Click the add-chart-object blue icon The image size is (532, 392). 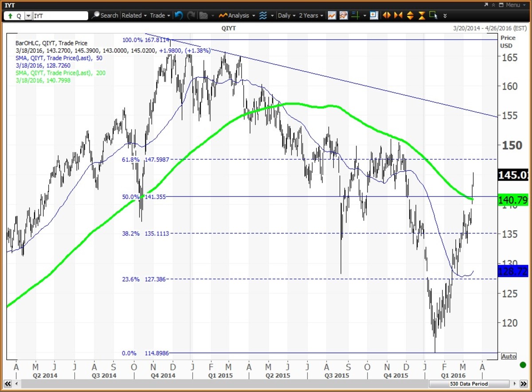(x=374, y=15)
